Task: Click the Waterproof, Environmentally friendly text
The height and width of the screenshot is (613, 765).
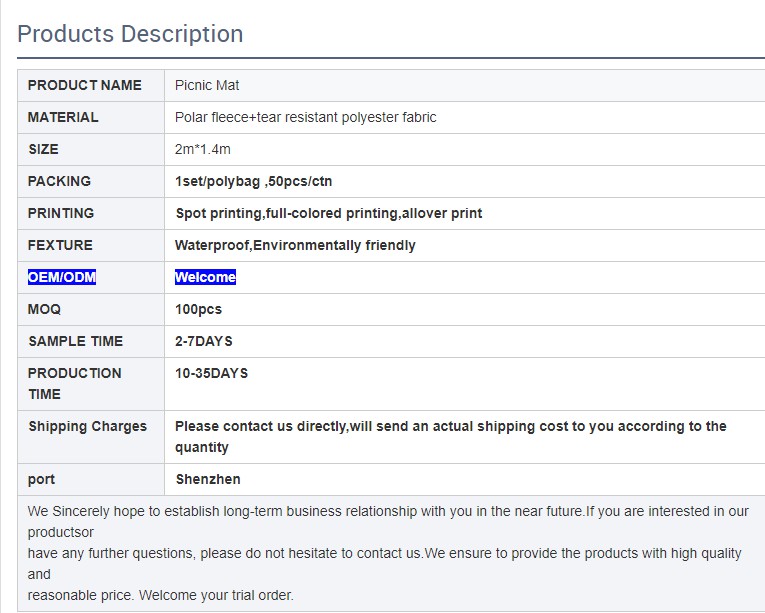Action: point(295,245)
